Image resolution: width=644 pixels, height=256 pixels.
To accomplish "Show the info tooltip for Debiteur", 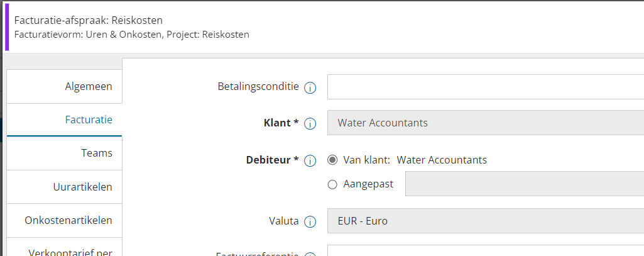I will tap(310, 160).
